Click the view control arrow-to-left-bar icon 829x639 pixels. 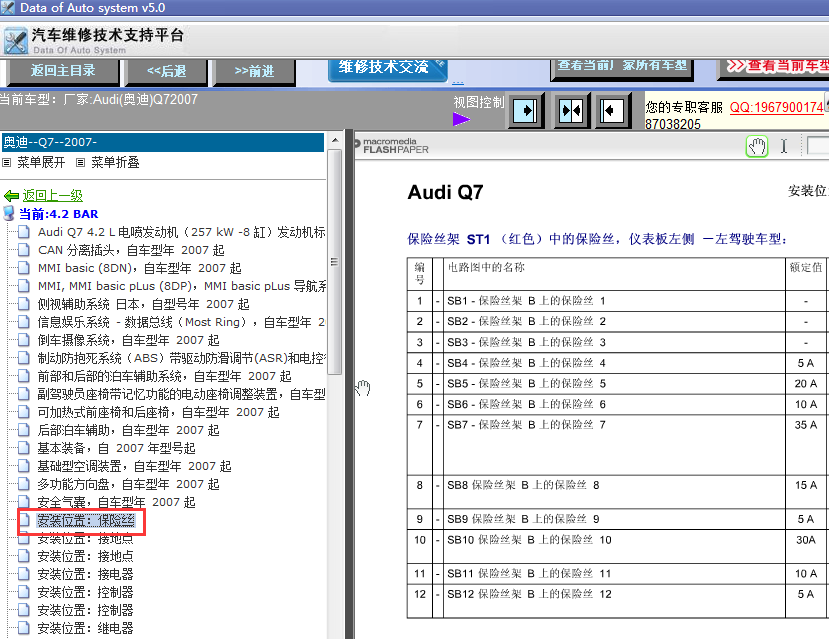613,111
